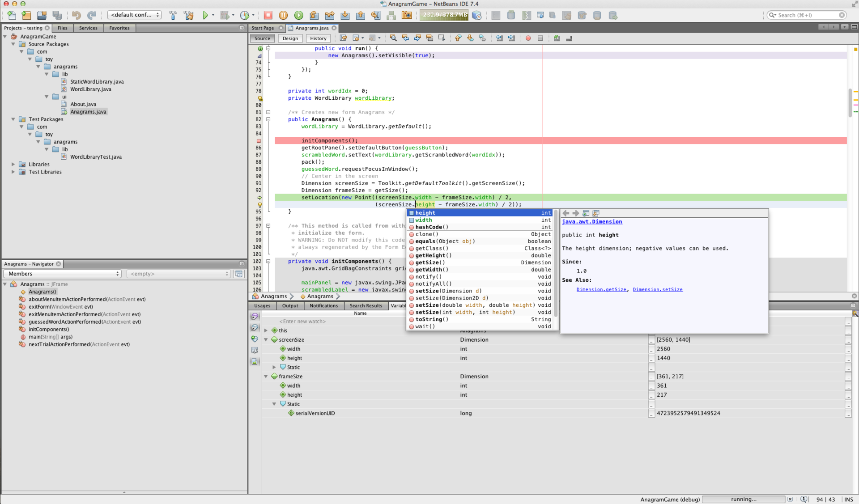Switch to the Services tab
This screenshot has height=504, width=859.
point(88,28)
